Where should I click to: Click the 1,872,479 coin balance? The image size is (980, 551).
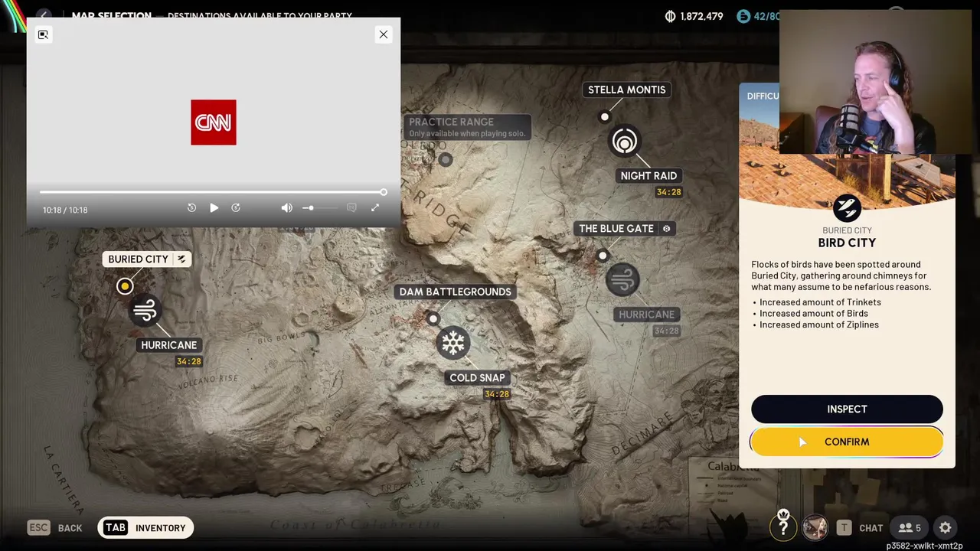(701, 16)
